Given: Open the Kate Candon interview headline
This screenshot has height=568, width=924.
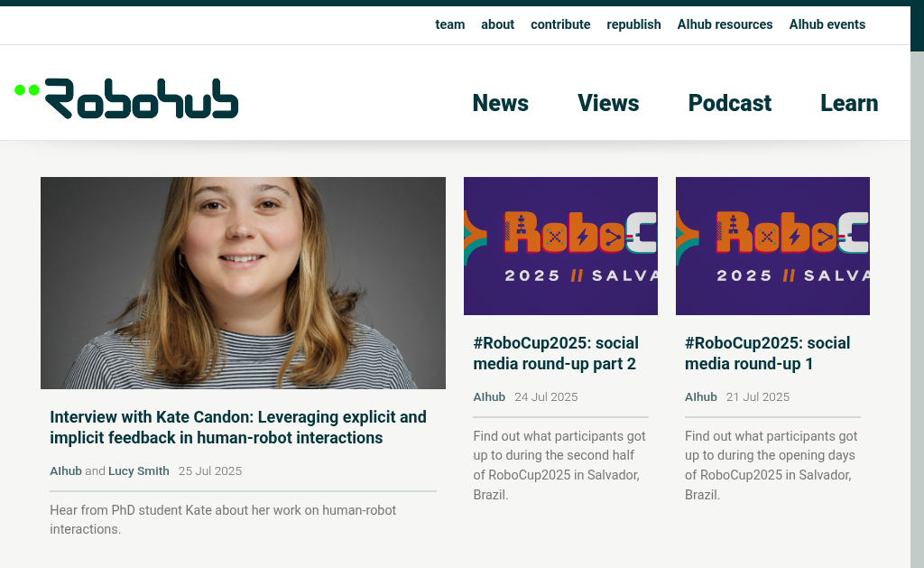Looking at the screenshot, I should point(238,427).
